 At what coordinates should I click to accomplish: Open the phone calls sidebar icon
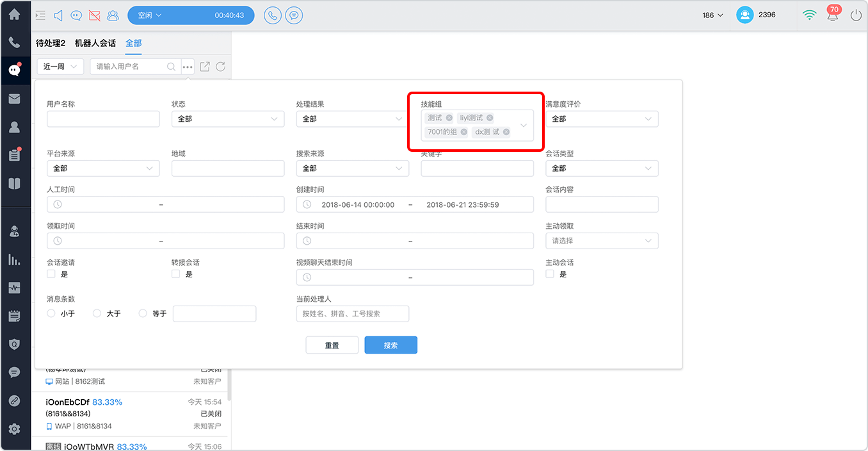coord(14,43)
